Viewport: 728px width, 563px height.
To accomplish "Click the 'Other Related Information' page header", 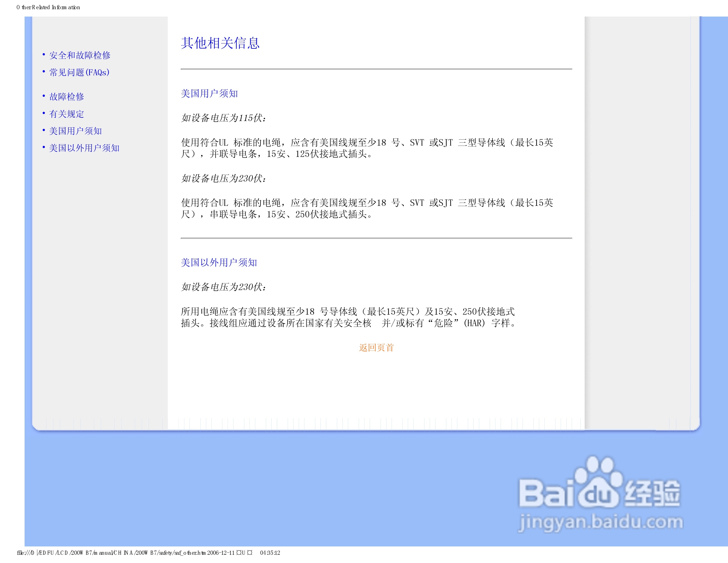I will point(48,7).
